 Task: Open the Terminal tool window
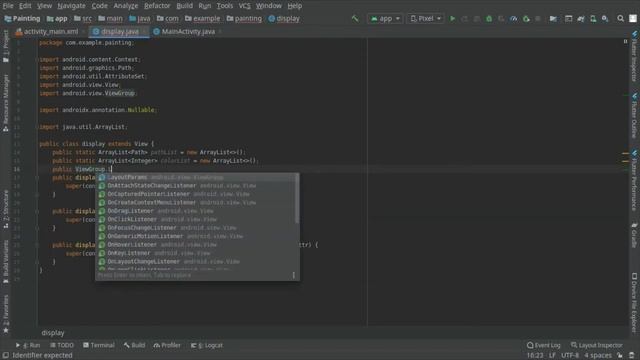[99, 345]
